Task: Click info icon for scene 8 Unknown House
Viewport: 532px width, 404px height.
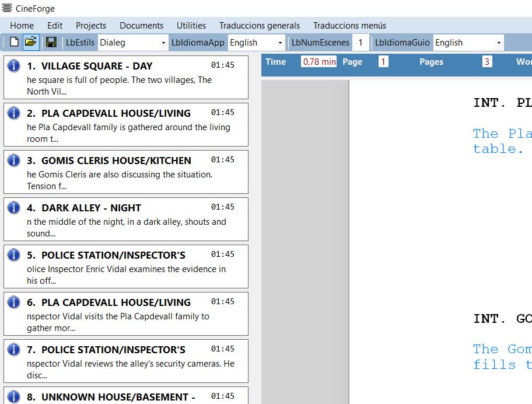Action: click(13, 396)
